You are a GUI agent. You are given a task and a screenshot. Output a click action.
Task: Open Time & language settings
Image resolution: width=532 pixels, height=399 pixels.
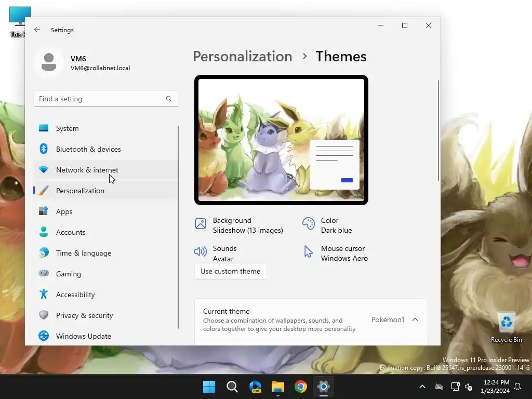pos(105,253)
